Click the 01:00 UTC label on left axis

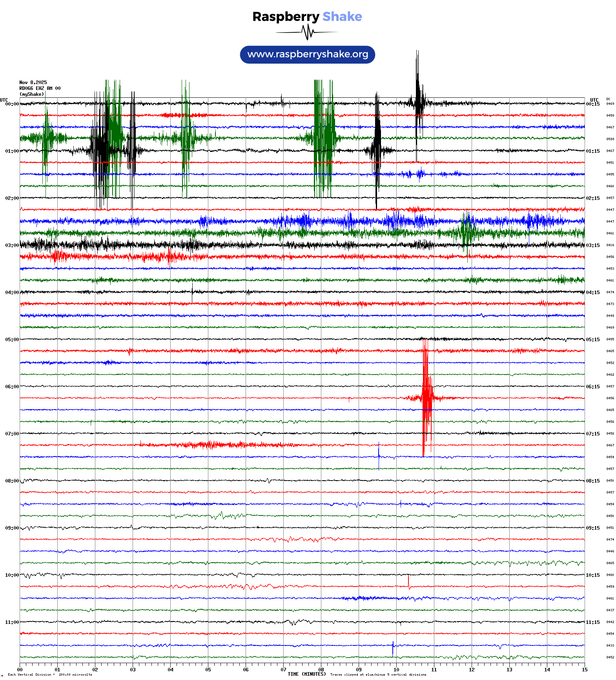pos(12,151)
